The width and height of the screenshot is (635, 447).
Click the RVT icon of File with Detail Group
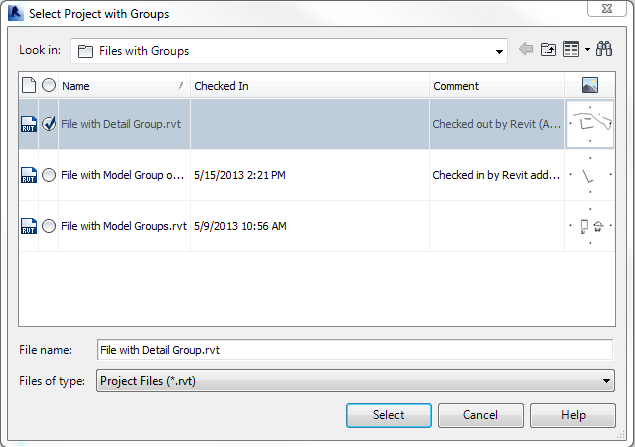pos(28,125)
